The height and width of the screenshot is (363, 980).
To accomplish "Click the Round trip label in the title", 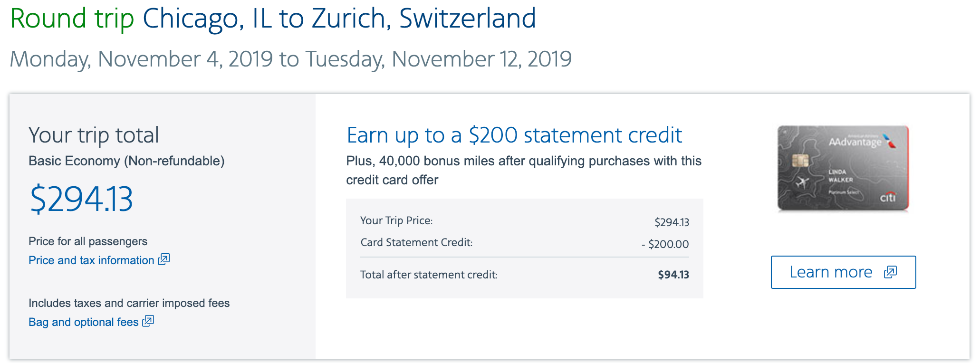I will pos(72,19).
